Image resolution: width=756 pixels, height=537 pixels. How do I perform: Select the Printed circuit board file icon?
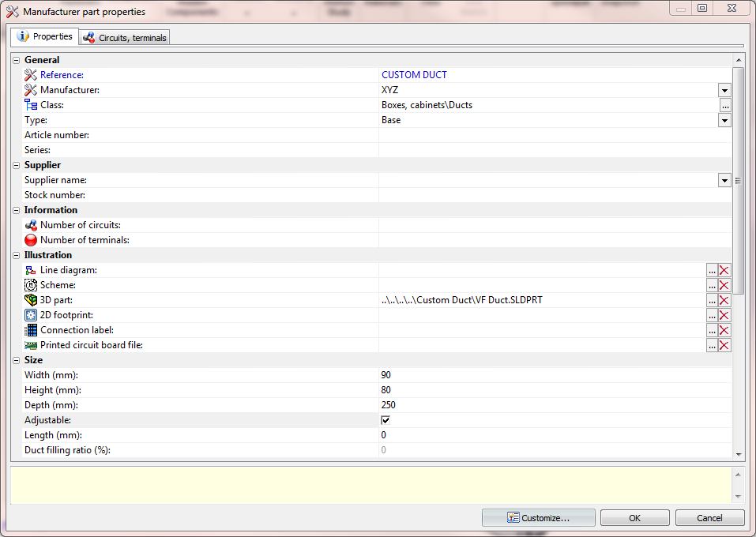click(x=30, y=345)
